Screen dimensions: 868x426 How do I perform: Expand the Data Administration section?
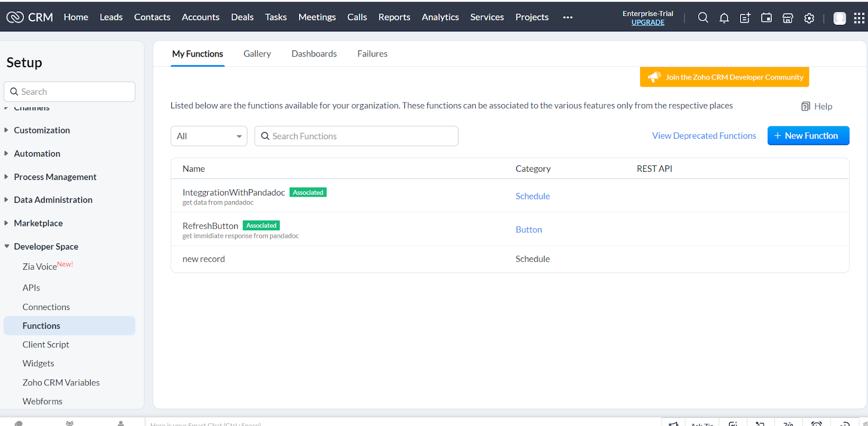click(x=53, y=199)
